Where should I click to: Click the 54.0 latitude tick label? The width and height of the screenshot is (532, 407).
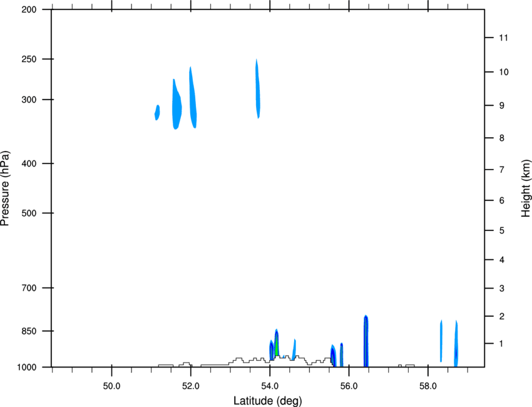tap(270, 386)
